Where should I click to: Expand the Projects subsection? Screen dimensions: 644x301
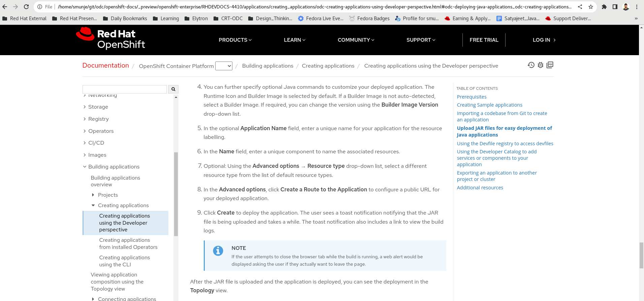coord(105,195)
